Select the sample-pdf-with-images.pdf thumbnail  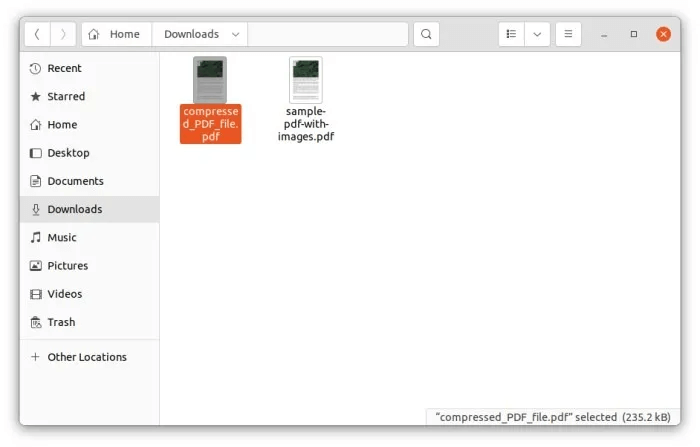[x=306, y=80]
